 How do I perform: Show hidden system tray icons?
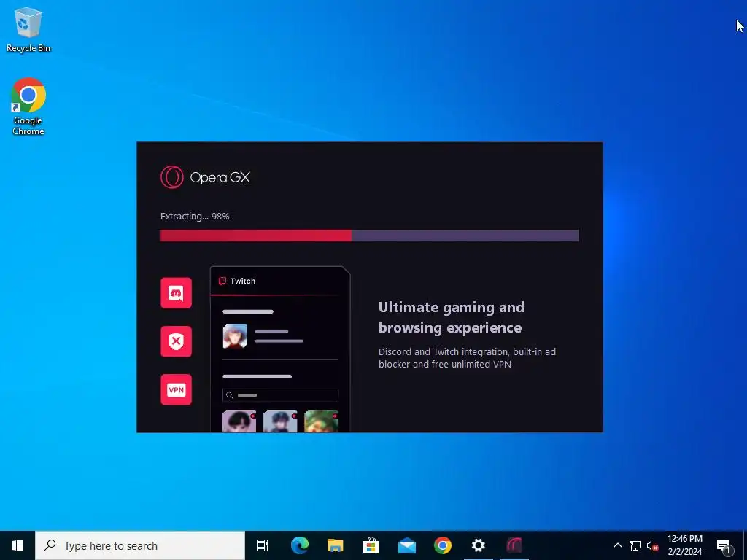tap(617, 545)
